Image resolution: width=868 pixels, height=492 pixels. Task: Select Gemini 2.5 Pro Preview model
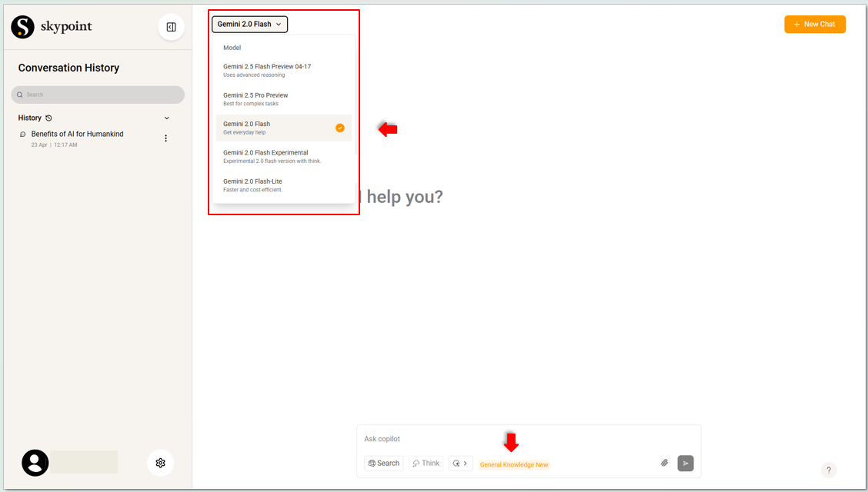coord(255,98)
